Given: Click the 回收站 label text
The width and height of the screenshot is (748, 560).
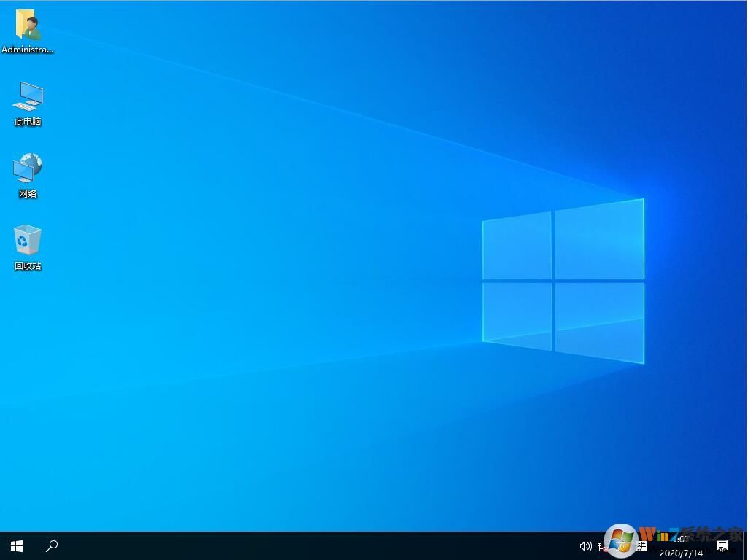Looking at the screenshot, I should [28, 265].
